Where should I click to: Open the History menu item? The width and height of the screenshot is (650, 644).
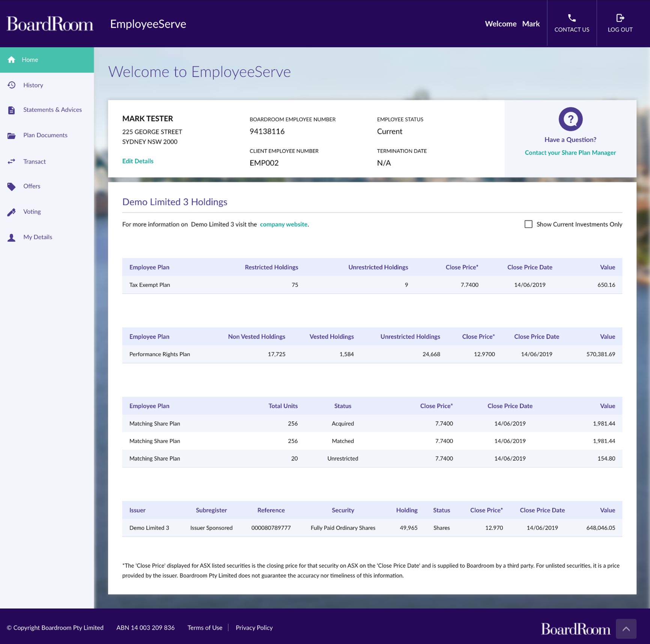click(47, 85)
